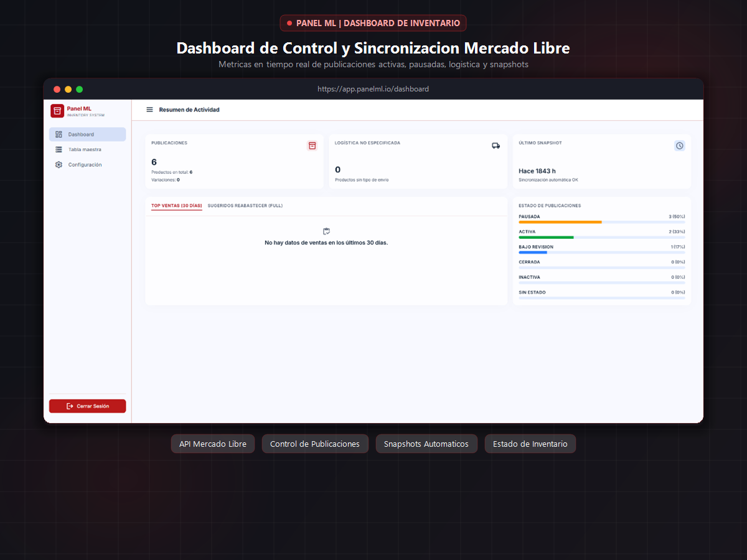Viewport: 747px width, 560px height.
Task: Click the Productos en total text
Action: (x=172, y=172)
